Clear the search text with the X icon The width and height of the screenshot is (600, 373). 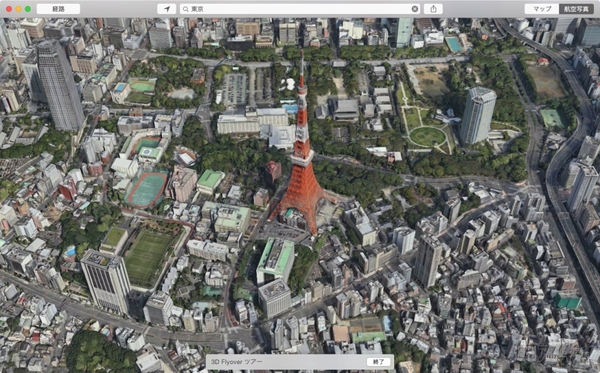(x=415, y=9)
